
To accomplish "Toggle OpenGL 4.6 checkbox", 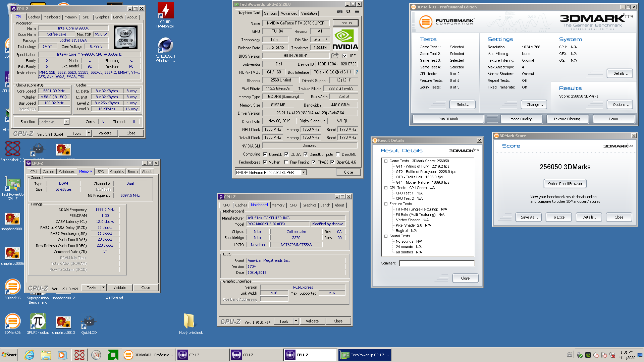I will point(332,162).
